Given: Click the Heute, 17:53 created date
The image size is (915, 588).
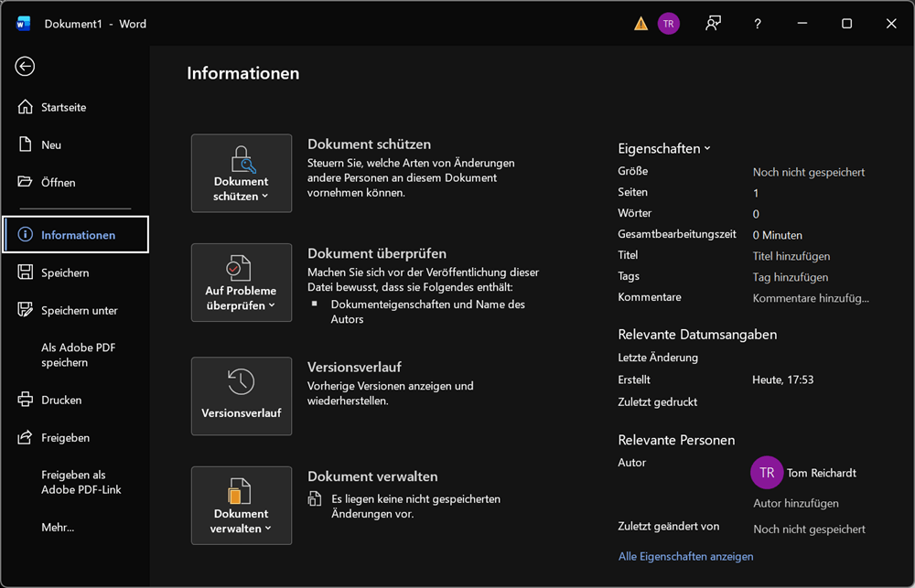Looking at the screenshot, I should tap(783, 380).
